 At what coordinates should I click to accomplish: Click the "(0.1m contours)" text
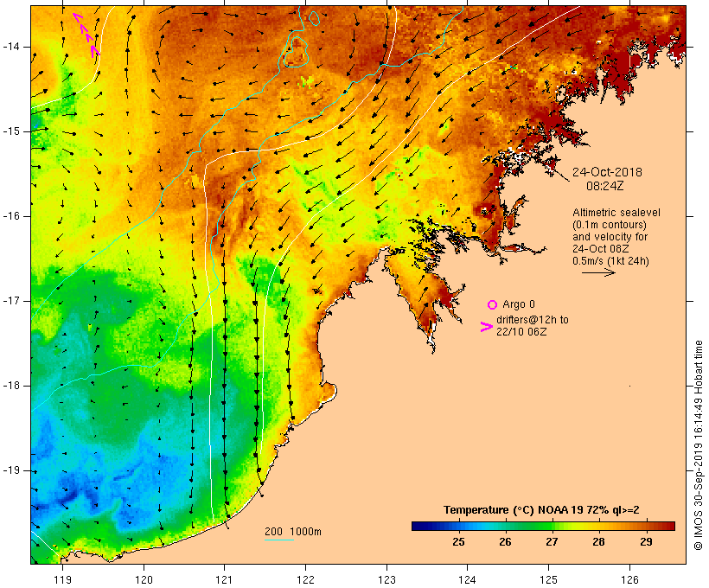pyautogui.click(x=610, y=225)
